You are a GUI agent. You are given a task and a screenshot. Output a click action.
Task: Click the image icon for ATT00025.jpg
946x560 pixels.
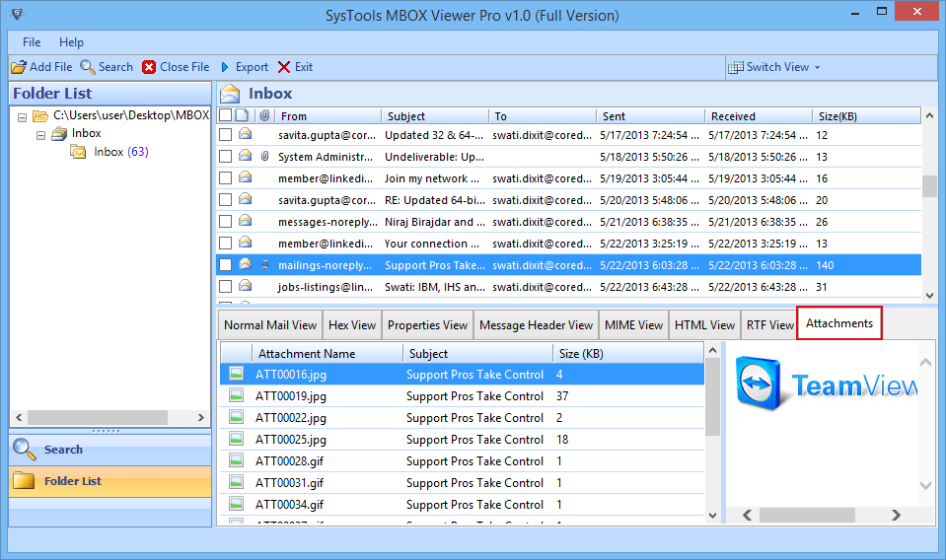coord(236,439)
